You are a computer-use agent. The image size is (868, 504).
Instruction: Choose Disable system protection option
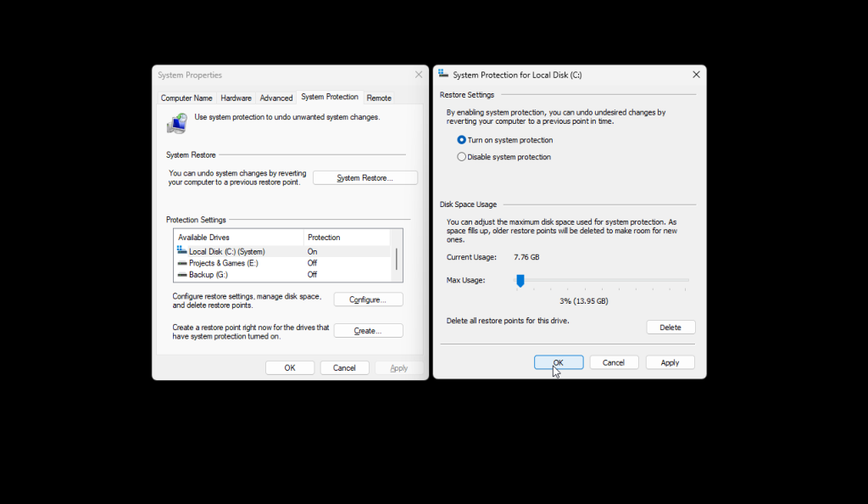pos(462,157)
